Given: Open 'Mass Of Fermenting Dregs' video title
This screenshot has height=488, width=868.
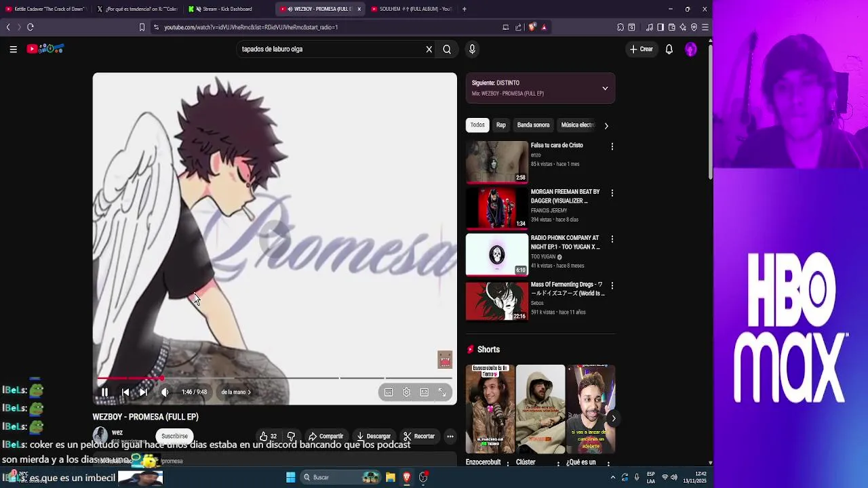Looking at the screenshot, I should 568,289.
